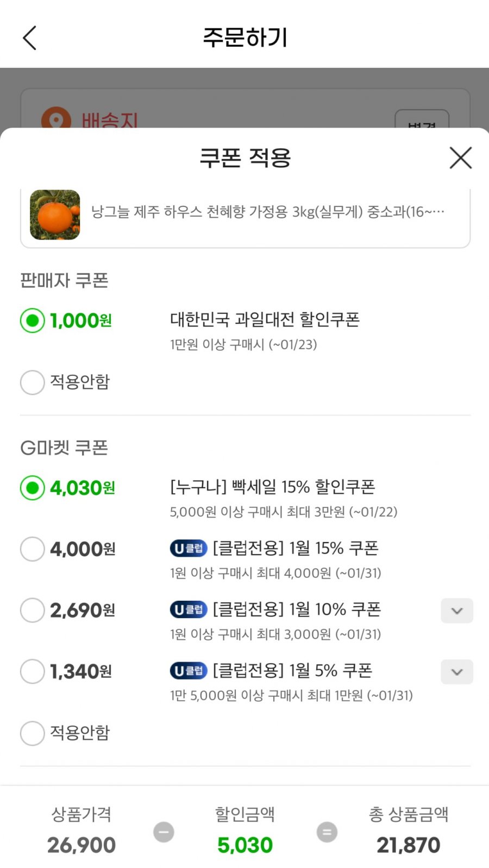489x868 pixels.
Task: Select seller coupon 적용안함 option
Action: pyautogui.click(x=33, y=382)
